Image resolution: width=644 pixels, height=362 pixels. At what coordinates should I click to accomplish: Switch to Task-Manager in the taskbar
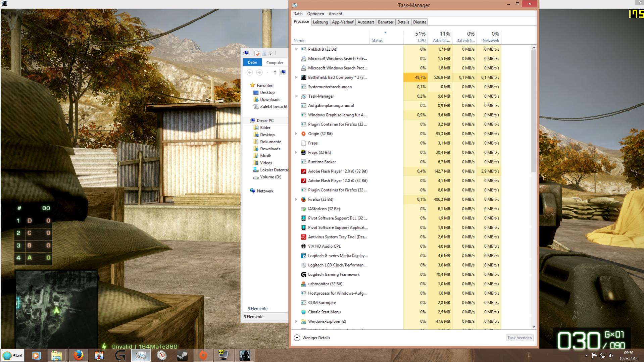pyautogui.click(x=141, y=355)
